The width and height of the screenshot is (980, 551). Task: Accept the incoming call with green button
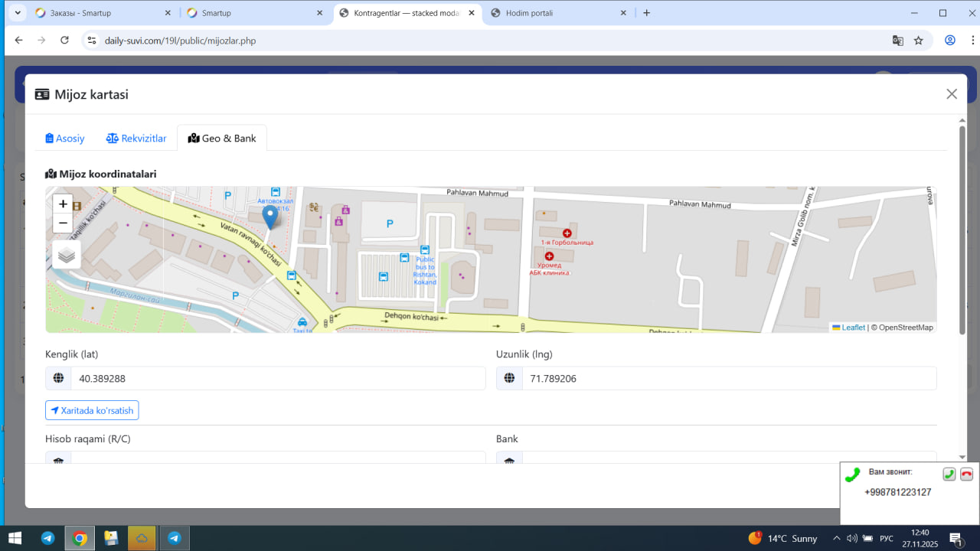point(949,474)
